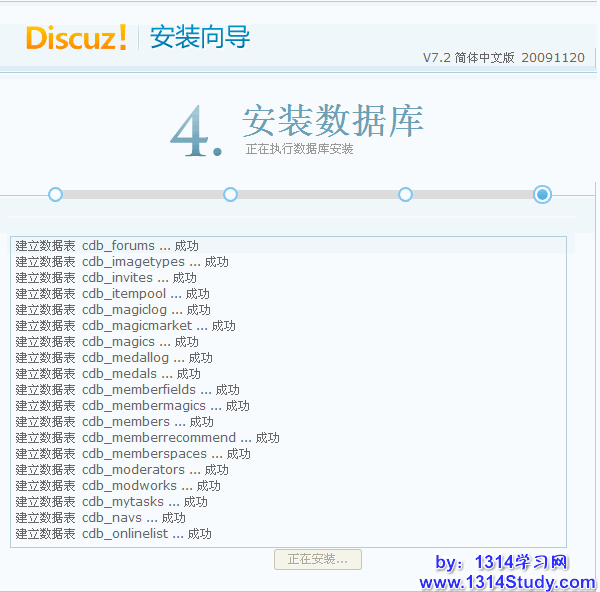Click progress bar segment between steps one and two
600x592 pixels.
tap(142, 194)
